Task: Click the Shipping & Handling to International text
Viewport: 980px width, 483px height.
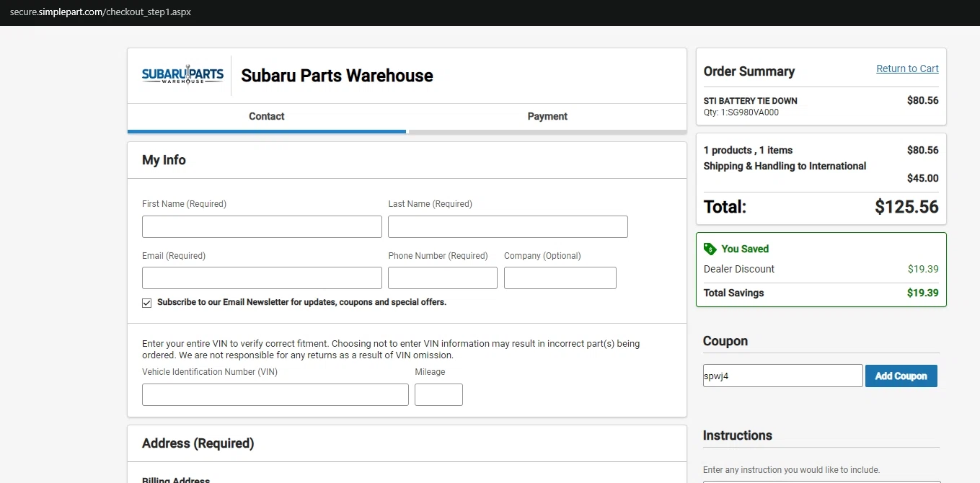Action: 785,166
